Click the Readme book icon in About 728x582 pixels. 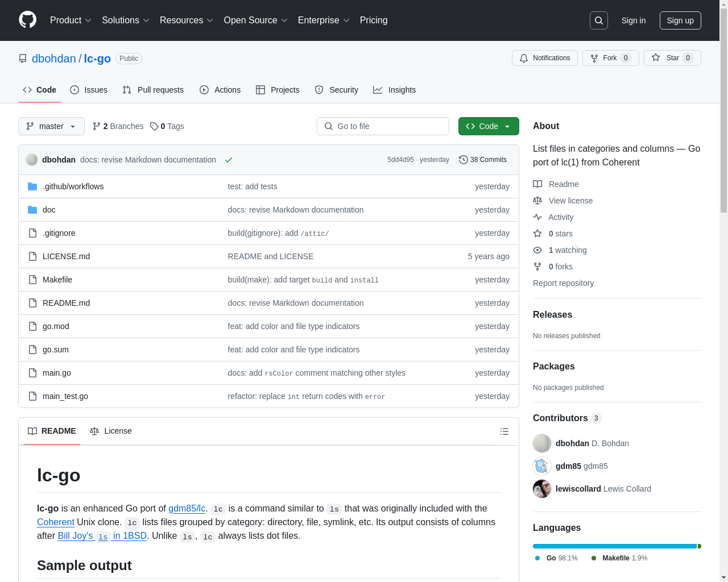537,184
